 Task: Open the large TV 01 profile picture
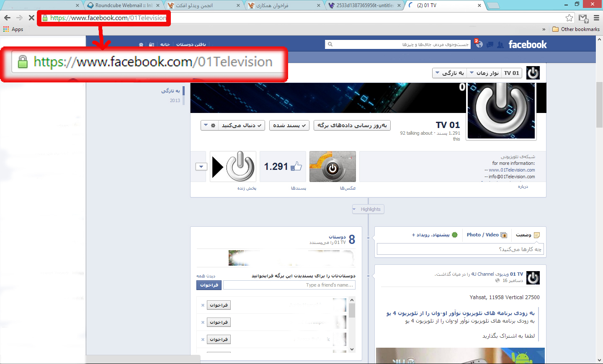tap(501, 110)
